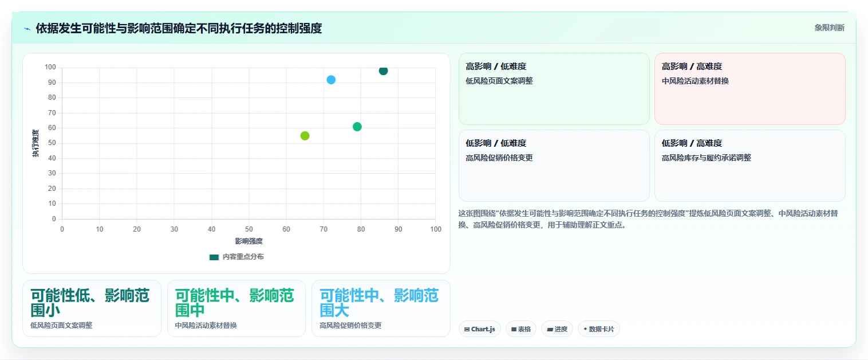Select the dark teal scatter point at top

[x=383, y=71]
